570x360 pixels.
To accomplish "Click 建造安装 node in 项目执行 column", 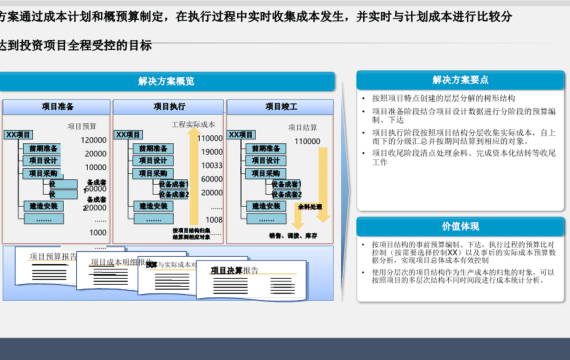I will (x=153, y=207).
